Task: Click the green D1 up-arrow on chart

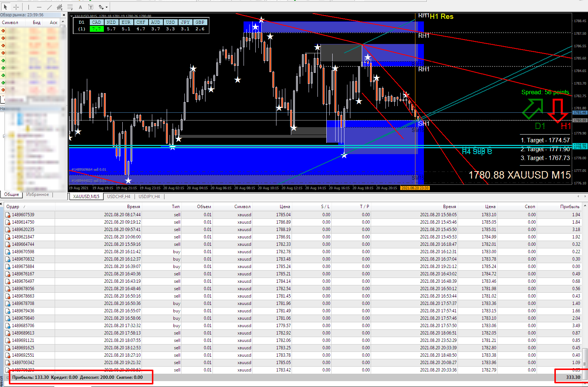Action: 533,108
